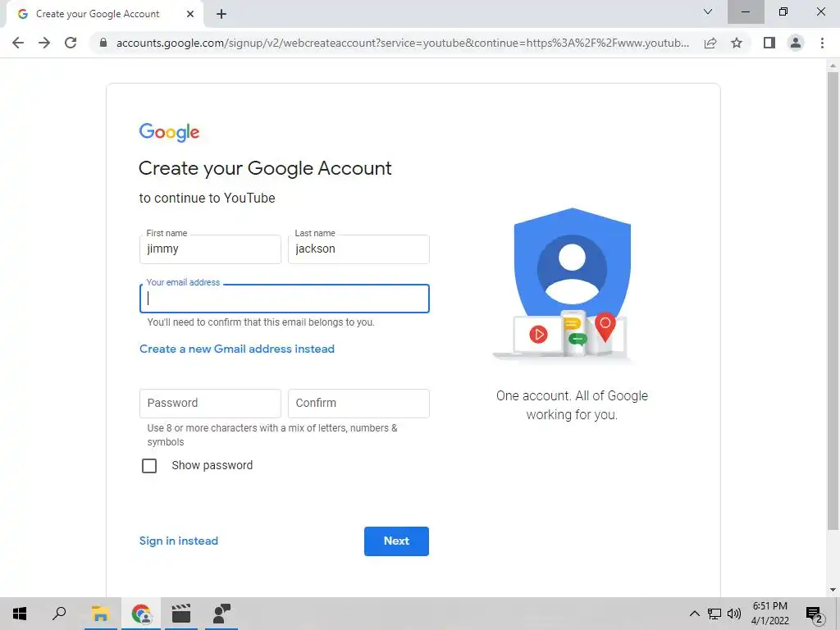Open the Windows Start menu
Image resolution: width=840 pixels, height=630 pixels.
pos(20,614)
